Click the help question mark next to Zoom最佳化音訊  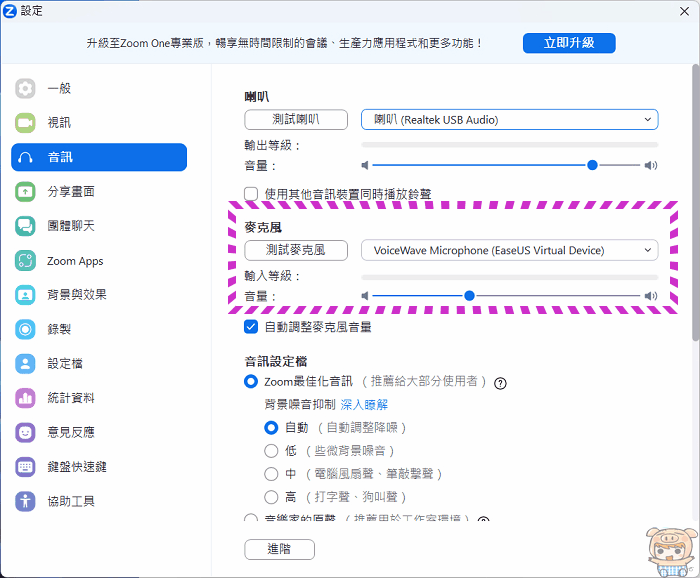click(500, 383)
